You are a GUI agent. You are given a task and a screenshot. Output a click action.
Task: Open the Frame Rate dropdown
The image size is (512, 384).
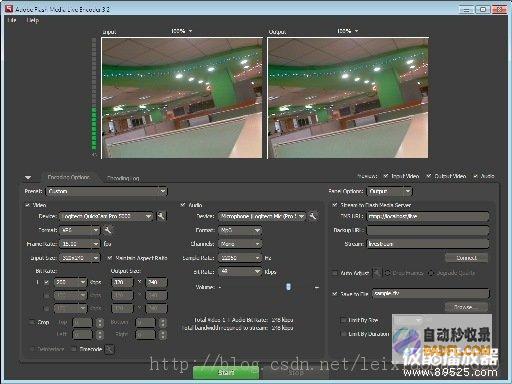click(x=79, y=244)
